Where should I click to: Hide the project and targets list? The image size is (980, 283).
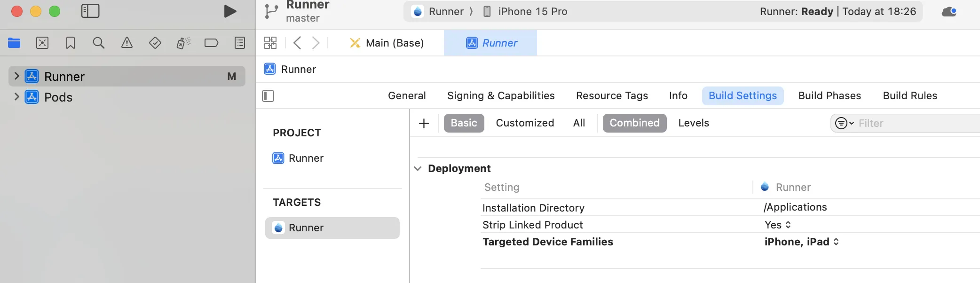click(x=268, y=96)
